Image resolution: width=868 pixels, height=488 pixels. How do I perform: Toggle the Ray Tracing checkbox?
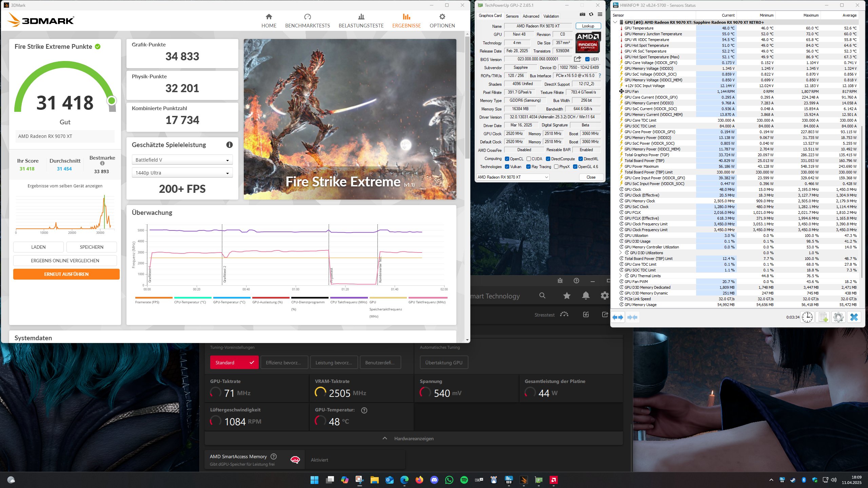click(528, 166)
